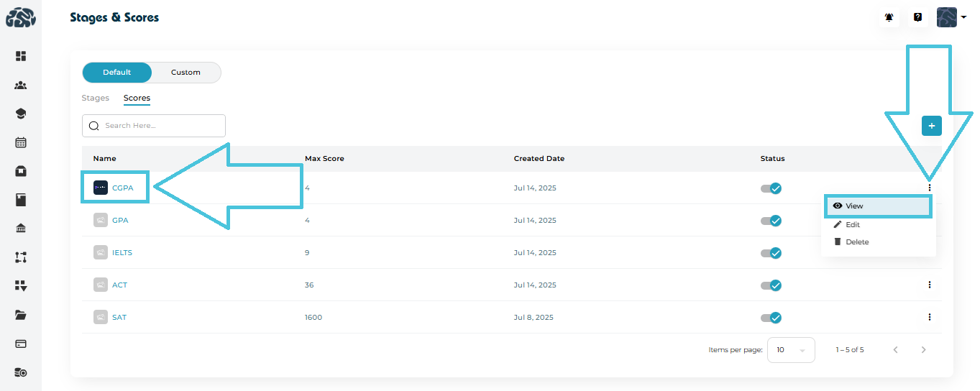
Task: Open the graduation cap sidebar icon
Action: point(21,114)
